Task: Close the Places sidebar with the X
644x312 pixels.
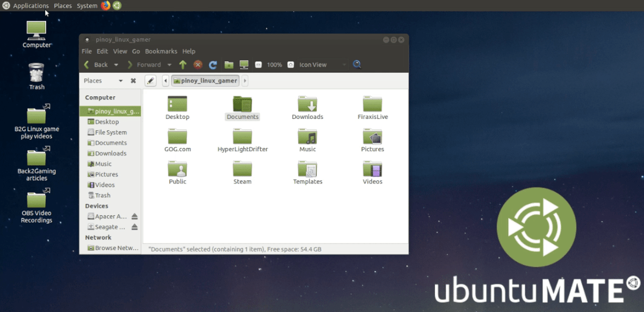Action: 133,80
